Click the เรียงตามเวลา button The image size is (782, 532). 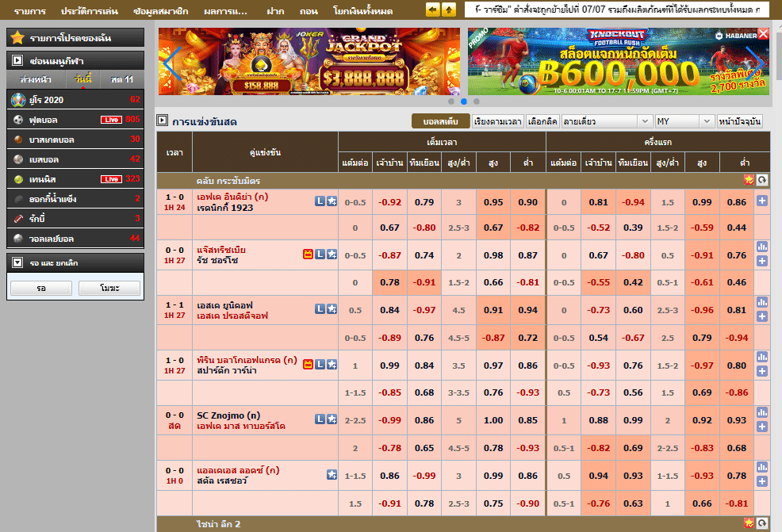[x=498, y=121]
